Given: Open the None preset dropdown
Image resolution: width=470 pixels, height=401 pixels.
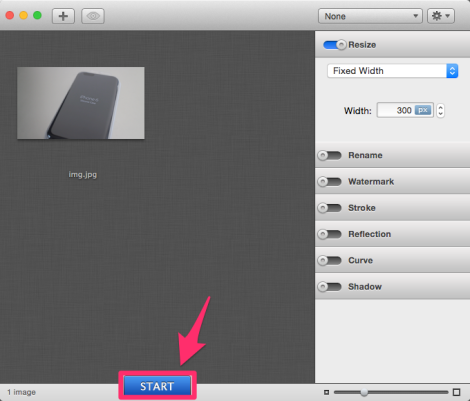Looking at the screenshot, I should point(370,16).
